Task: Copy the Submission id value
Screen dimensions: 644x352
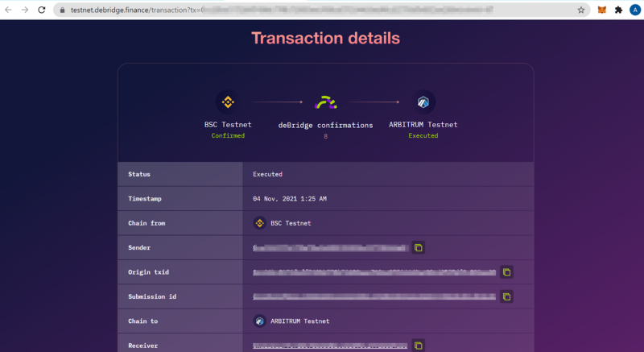Action: [x=506, y=296]
